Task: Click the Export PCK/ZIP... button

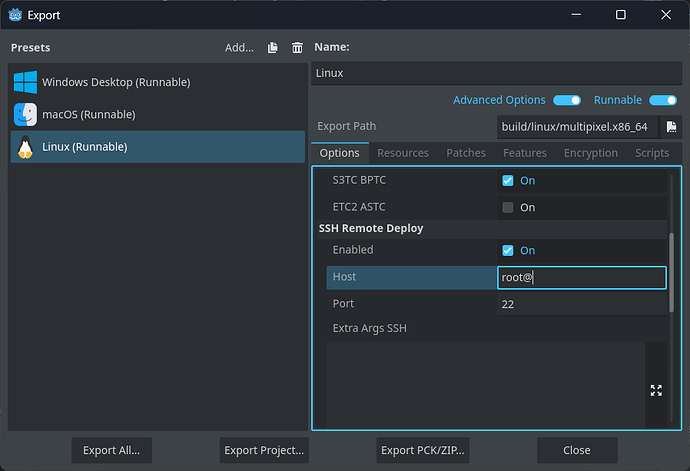Action: point(423,450)
